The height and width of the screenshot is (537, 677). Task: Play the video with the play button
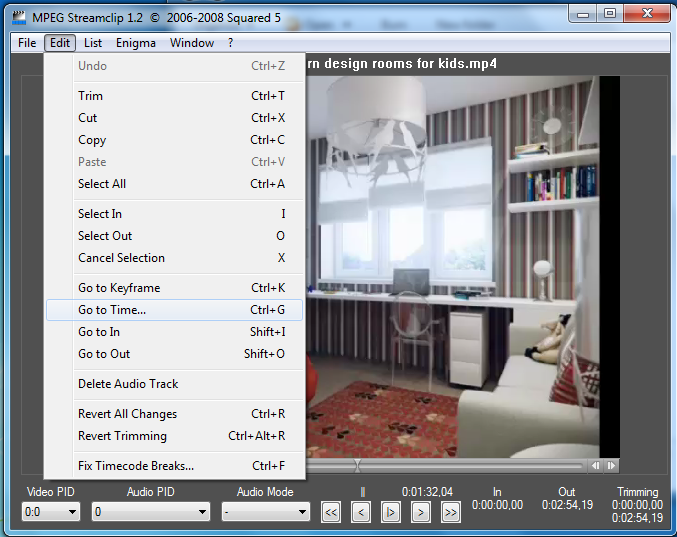391,512
